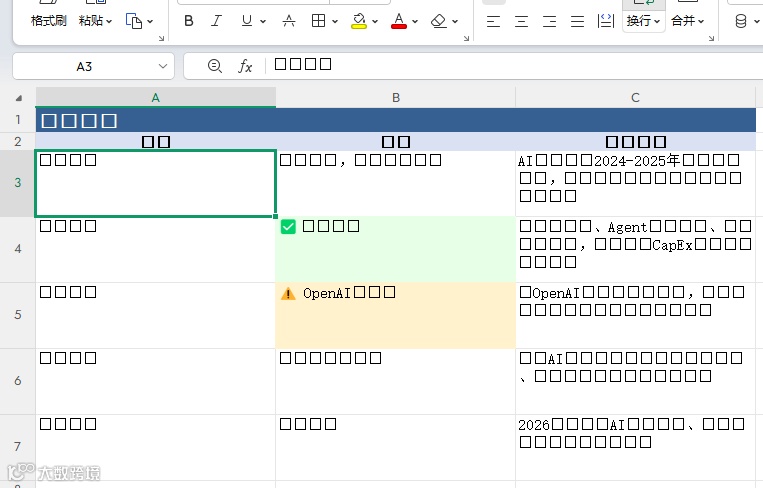Viewport: 763px width, 488px height.
Task: Toggle Underline formatting
Action: click(247, 21)
